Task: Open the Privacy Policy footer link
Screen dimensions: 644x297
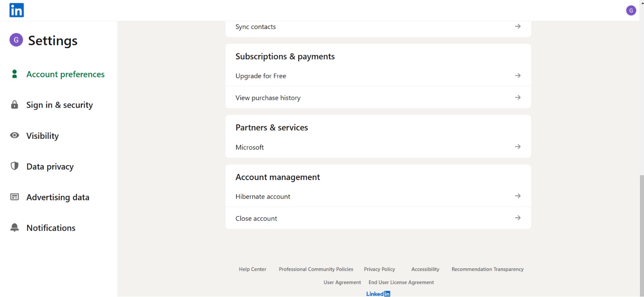Action: (379, 269)
